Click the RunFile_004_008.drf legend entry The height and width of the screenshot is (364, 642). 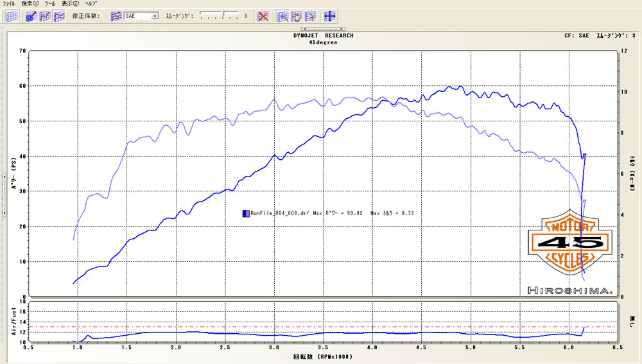[x=277, y=212]
